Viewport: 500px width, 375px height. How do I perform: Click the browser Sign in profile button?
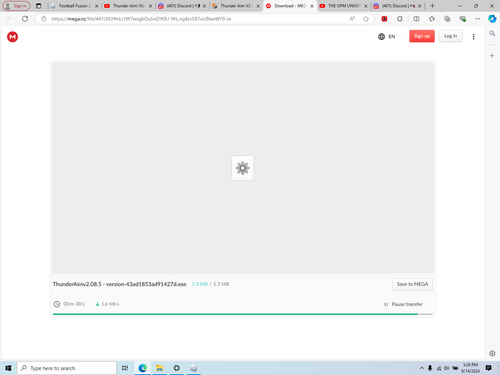coord(16,6)
